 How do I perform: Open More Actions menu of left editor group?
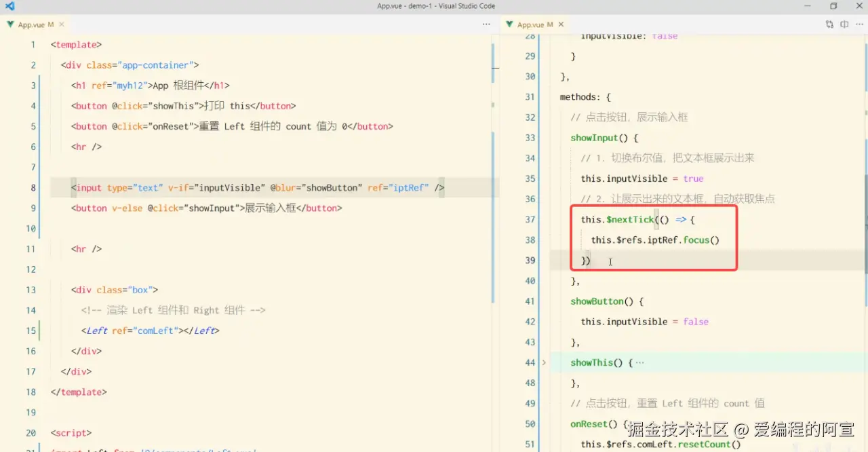(x=486, y=24)
